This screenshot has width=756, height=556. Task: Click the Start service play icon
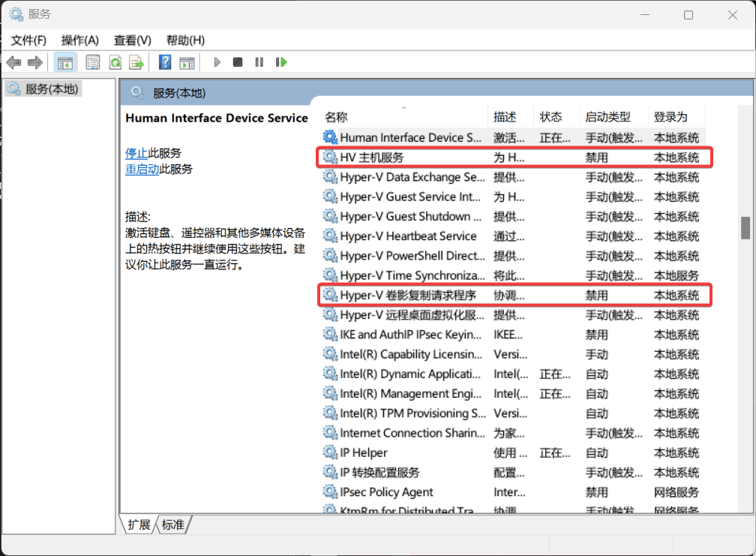tap(217, 62)
